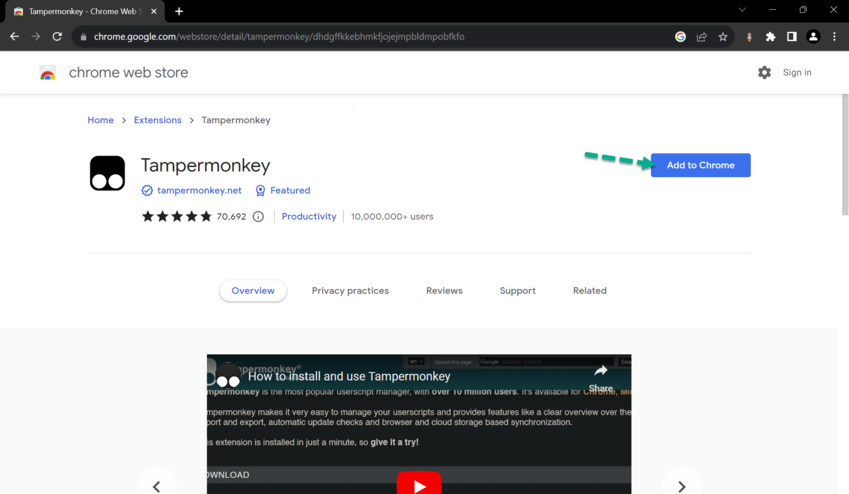Click the browser Forward arrow
Viewport: 849px width, 494px height.
coord(36,36)
